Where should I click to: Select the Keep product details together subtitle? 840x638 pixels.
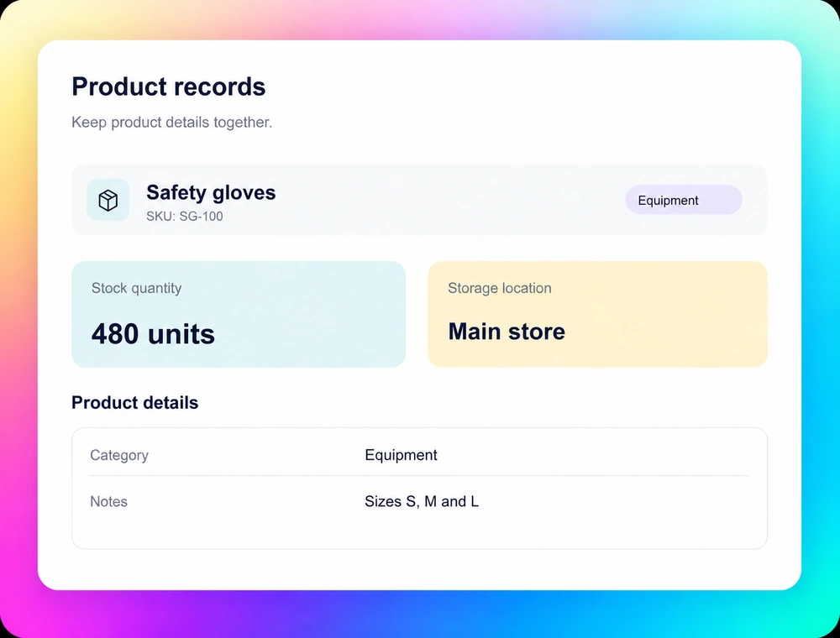click(x=171, y=122)
